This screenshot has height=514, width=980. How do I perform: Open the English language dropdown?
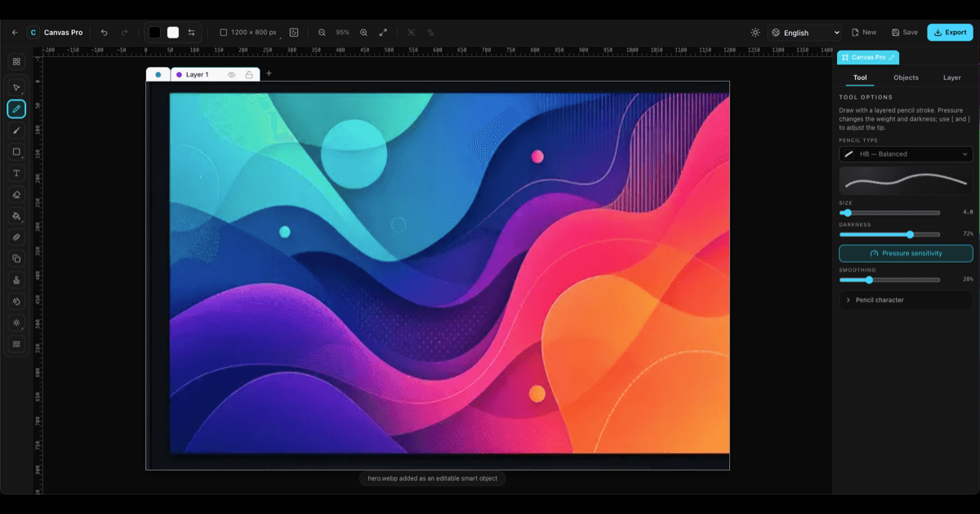(x=804, y=33)
